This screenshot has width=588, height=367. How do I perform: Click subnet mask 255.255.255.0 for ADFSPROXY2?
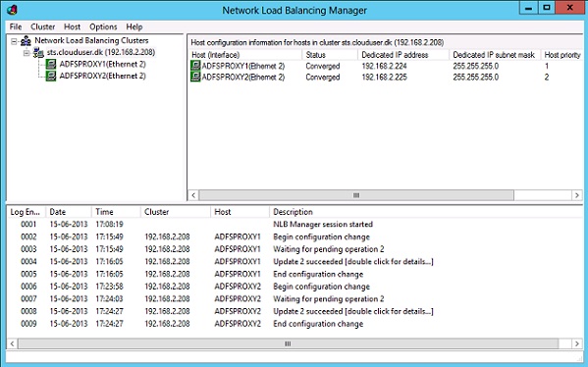pos(475,78)
